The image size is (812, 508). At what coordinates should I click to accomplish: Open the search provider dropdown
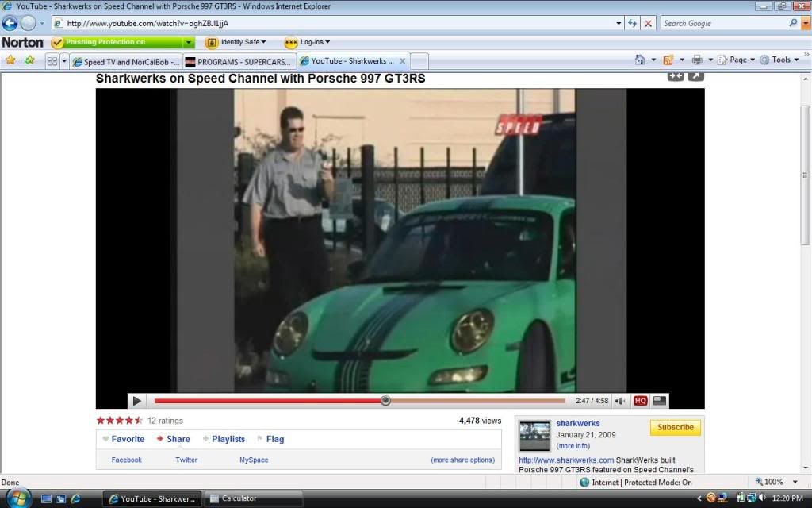[806, 23]
